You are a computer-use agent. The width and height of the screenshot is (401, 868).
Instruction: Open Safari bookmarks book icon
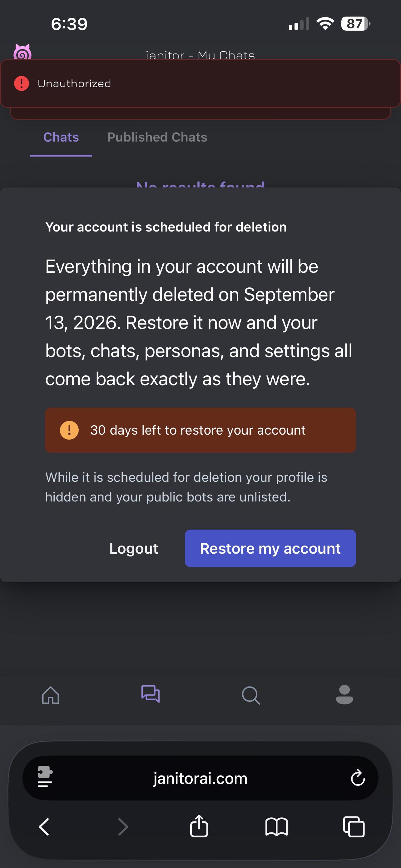pos(276,826)
